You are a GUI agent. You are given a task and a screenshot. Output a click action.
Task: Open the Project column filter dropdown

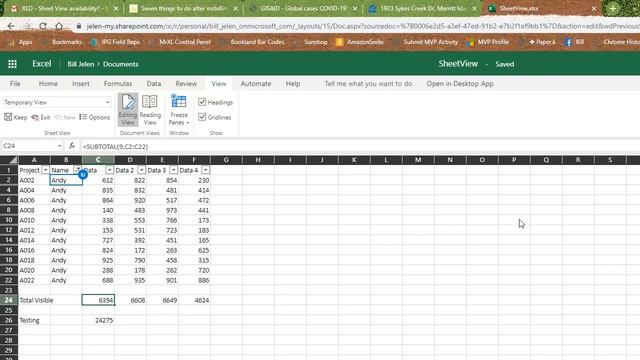click(x=45, y=170)
